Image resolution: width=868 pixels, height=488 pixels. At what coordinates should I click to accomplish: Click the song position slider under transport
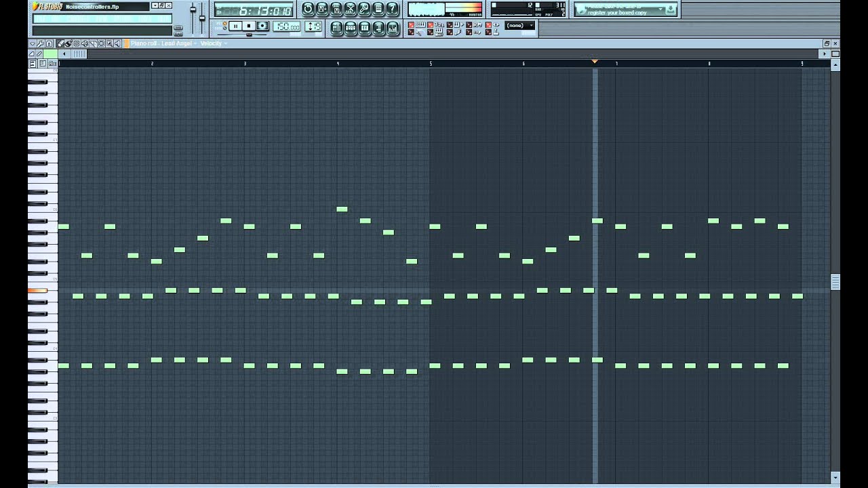249,35
